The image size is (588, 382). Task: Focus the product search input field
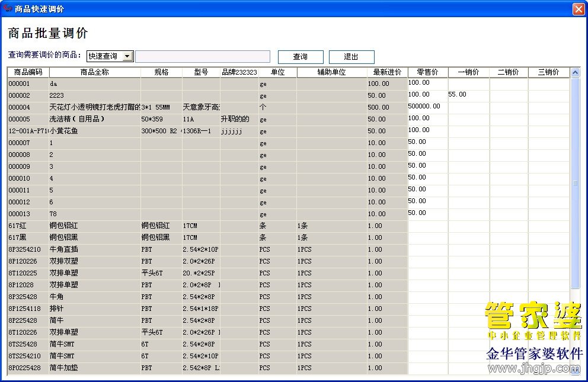203,56
